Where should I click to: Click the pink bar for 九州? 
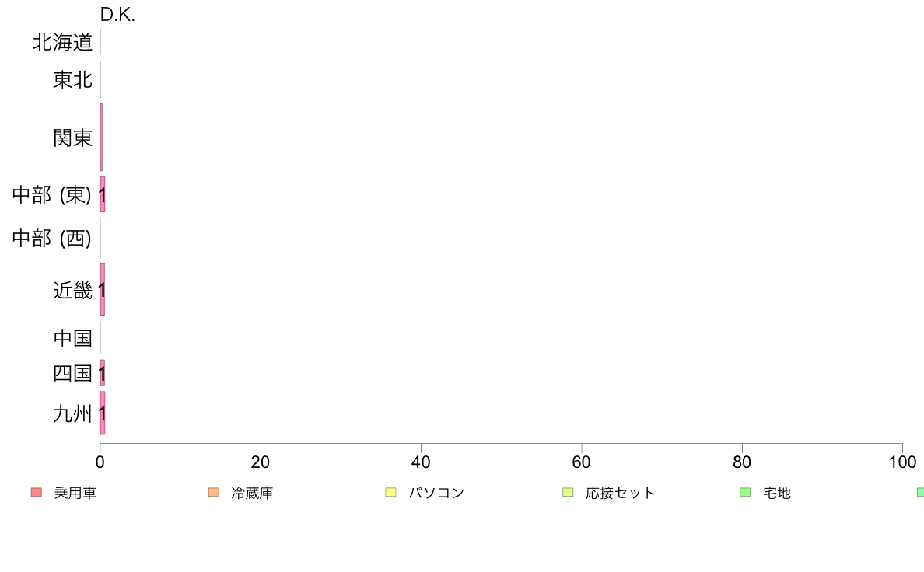point(103,413)
